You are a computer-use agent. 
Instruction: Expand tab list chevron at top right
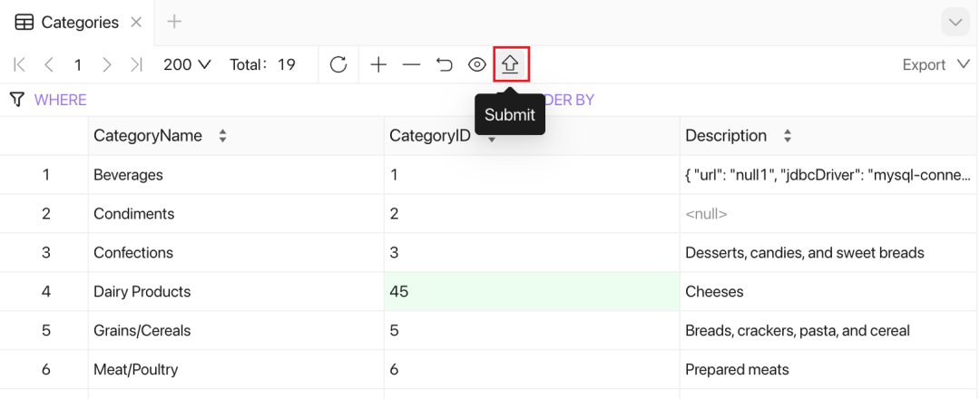955,23
